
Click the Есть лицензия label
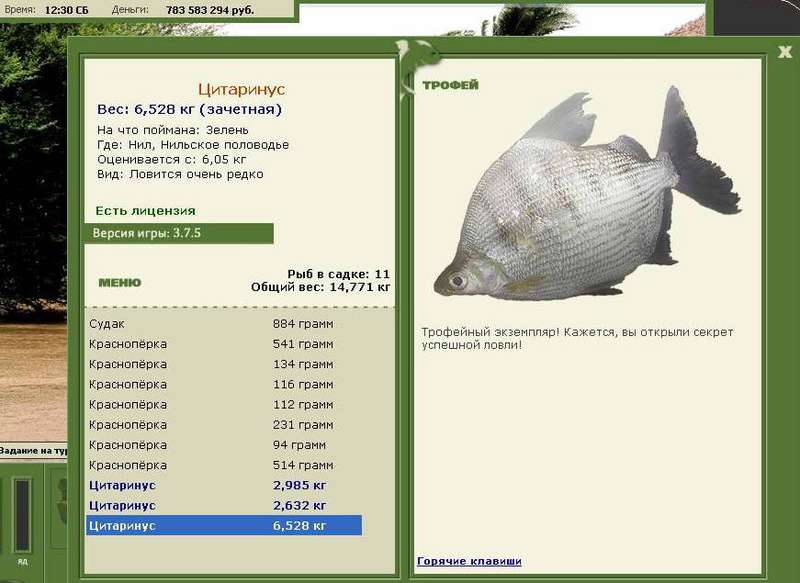(145, 211)
